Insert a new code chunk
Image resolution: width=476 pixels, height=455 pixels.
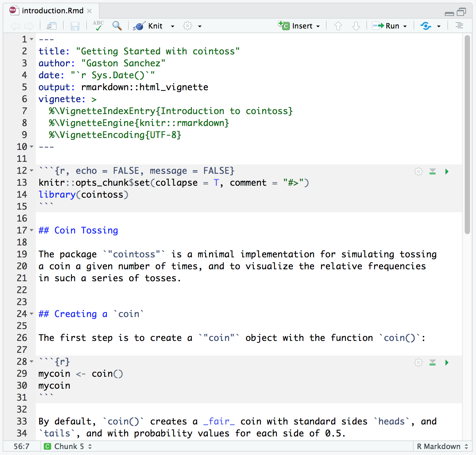[x=299, y=26]
